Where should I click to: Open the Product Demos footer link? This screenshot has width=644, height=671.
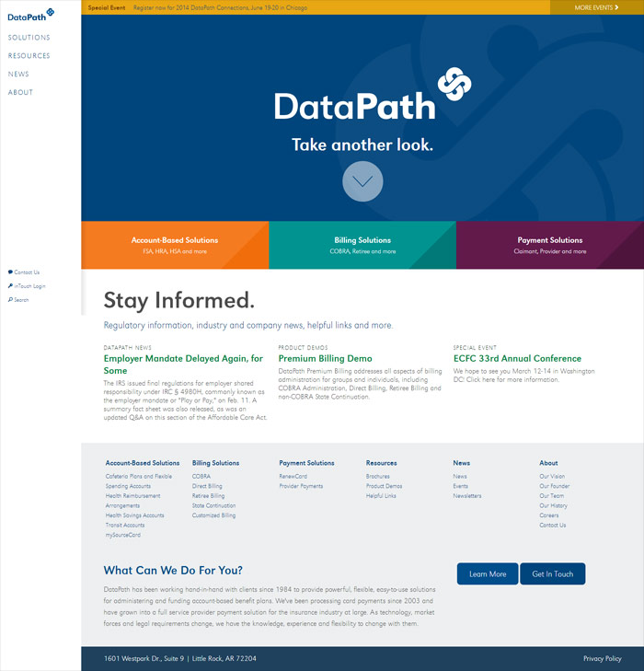pyautogui.click(x=384, y=486)
